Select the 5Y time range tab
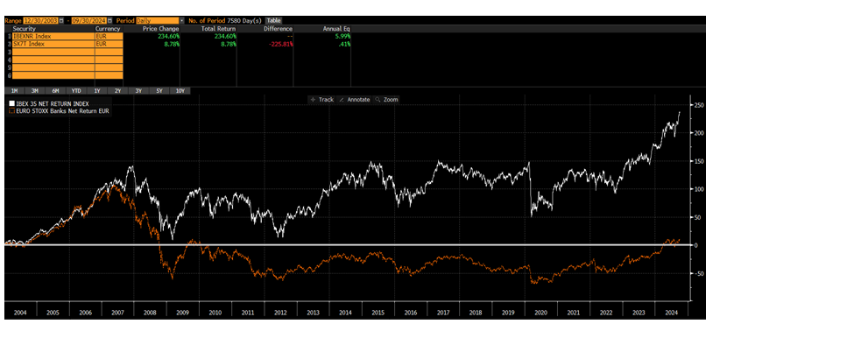Viewport: 868px width, 338px height. click(159, 91)
